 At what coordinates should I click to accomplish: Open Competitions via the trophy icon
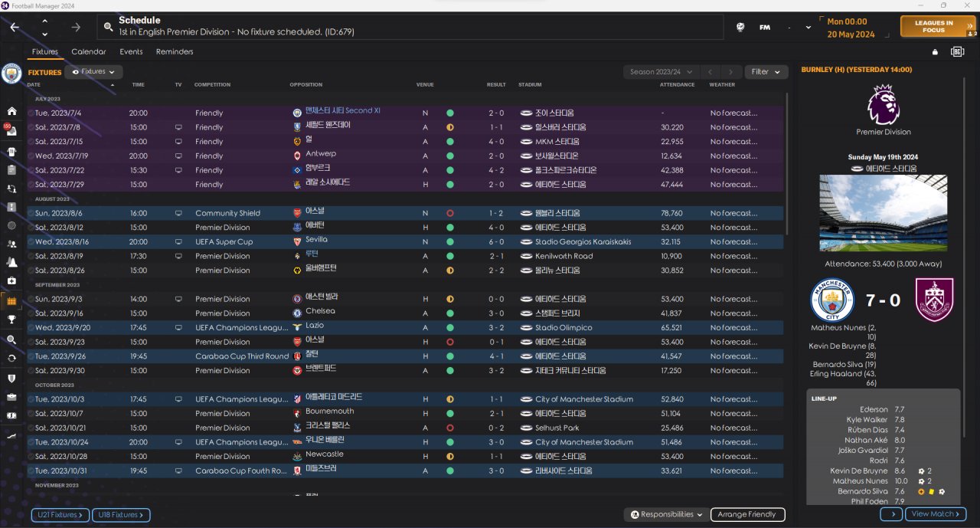tap(11, 320)
